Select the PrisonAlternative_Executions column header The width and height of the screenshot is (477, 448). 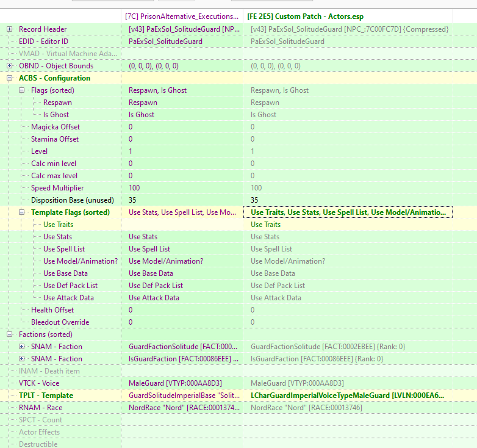pyautogui.click(x=182, y=16)
